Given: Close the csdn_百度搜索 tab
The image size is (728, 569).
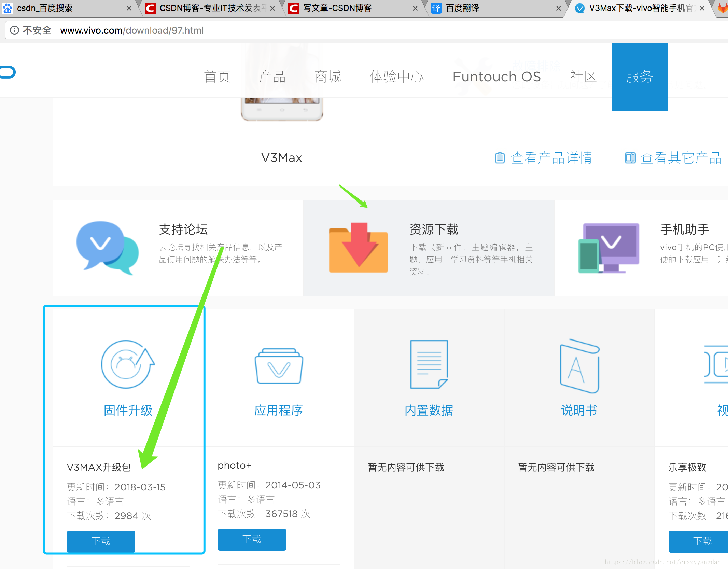Looking at the screenshot, I should 129,8.
